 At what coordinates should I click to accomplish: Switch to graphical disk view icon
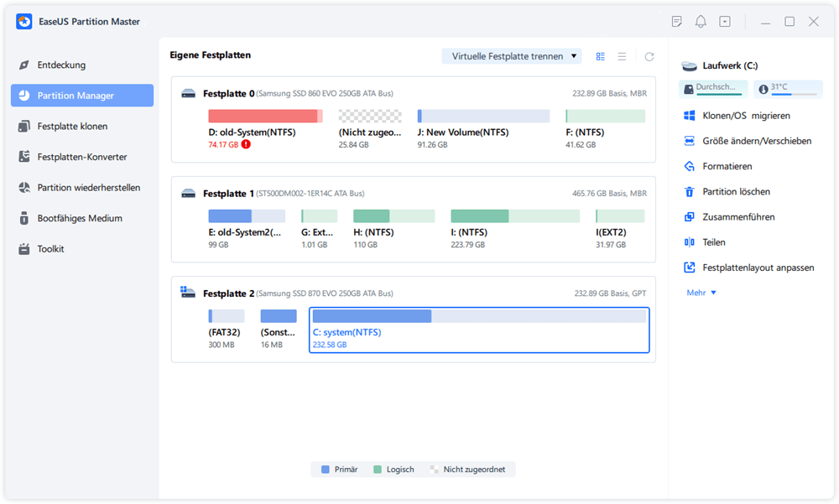coord(601,57)
